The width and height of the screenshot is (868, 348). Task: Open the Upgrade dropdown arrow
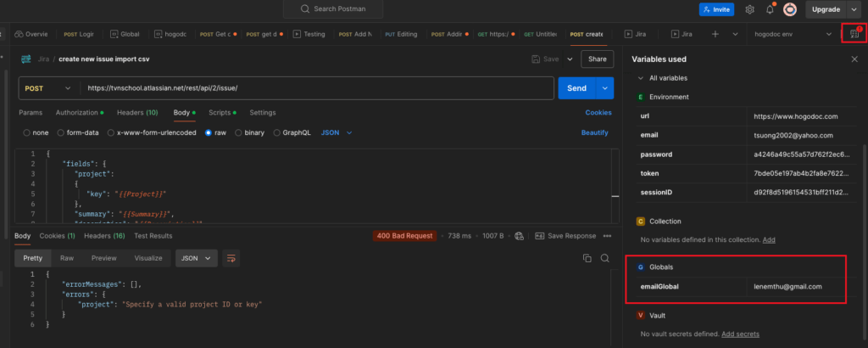[853, 9]
